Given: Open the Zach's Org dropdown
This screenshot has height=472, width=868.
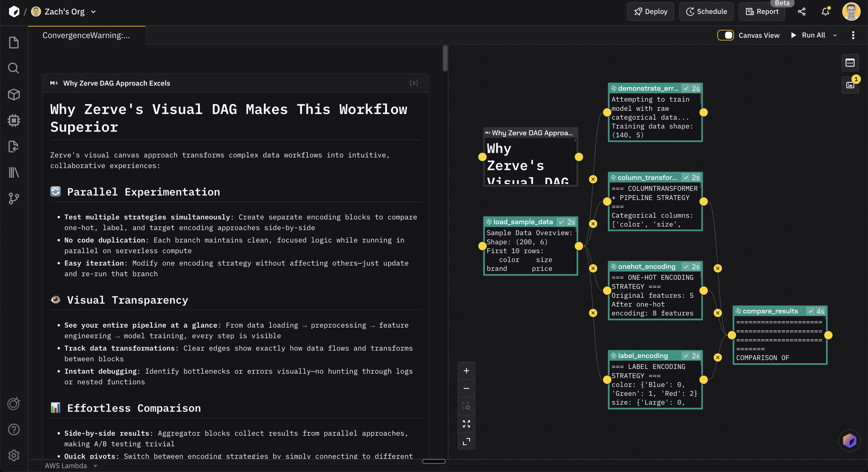Looking at the screenshot, I should (x=93, y=12).
